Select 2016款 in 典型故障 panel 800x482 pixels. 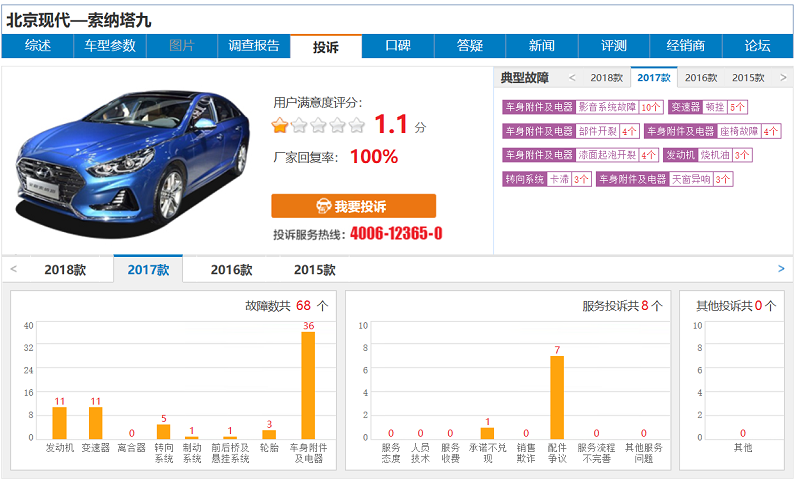(x=701, y=78)
